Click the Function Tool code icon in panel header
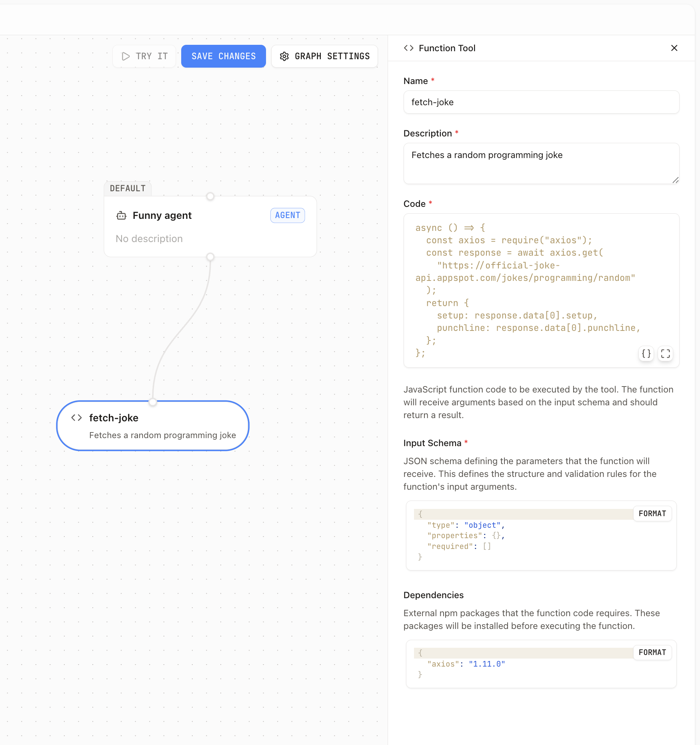This screenshot has height=745, width=700. (x=408, y=48)
